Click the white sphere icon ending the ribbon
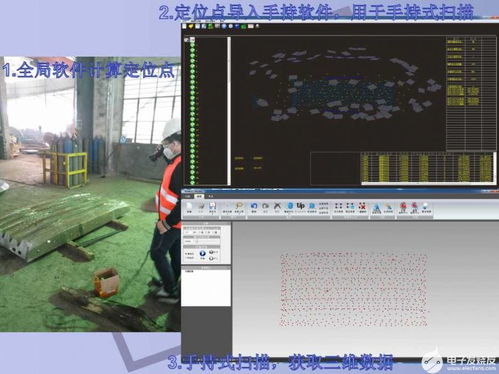 pyautogui.click(x=425, y=206)
